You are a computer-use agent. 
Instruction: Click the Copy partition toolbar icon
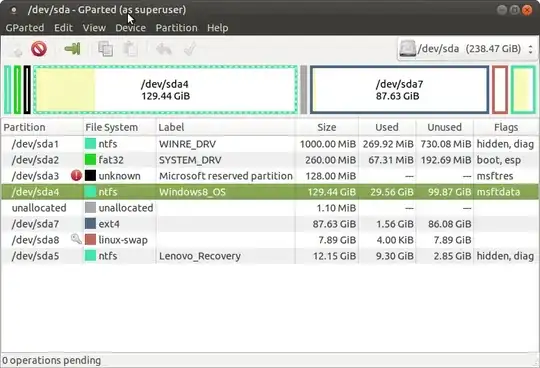click(x=106, y=49)
